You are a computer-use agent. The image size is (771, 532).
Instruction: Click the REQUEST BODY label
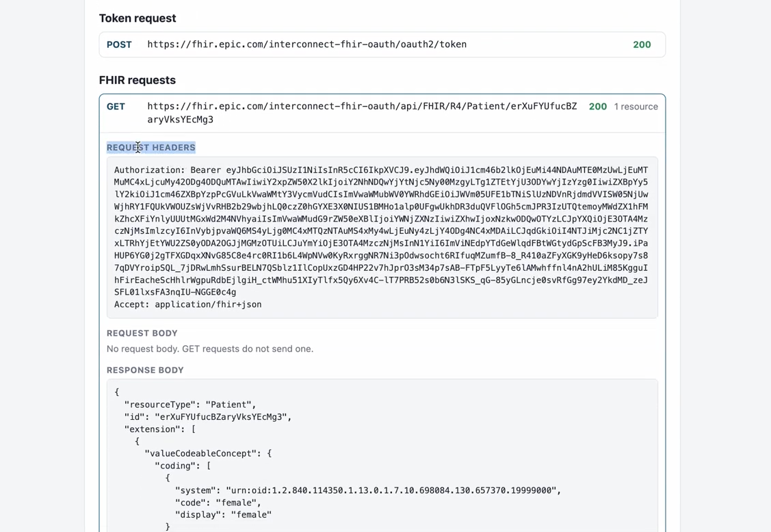pyautogui.click(x=142, y=334)
